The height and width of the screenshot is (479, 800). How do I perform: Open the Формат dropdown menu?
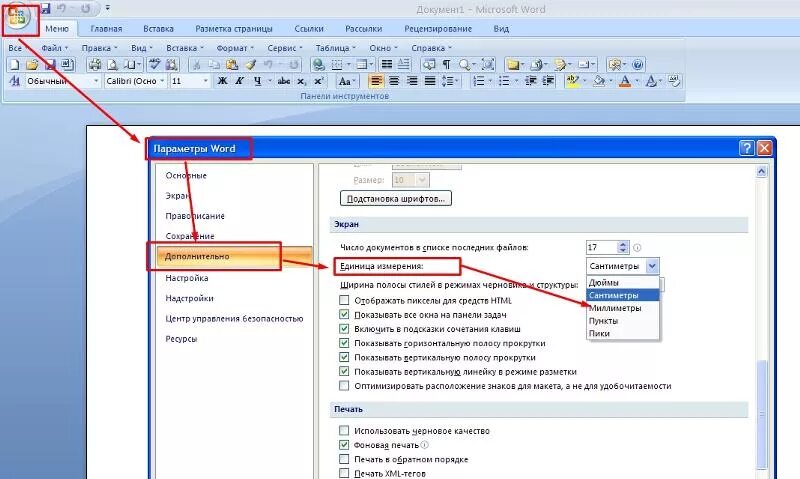[235, 48]
